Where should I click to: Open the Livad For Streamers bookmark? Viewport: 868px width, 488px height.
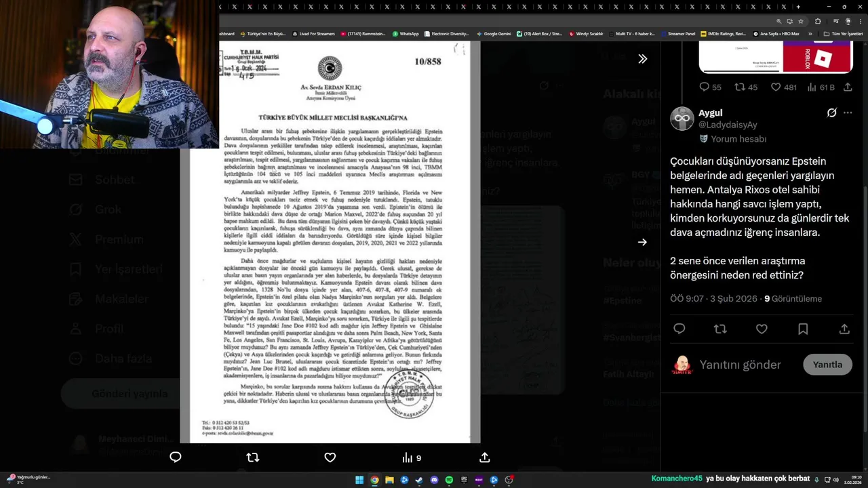[313, 34]
